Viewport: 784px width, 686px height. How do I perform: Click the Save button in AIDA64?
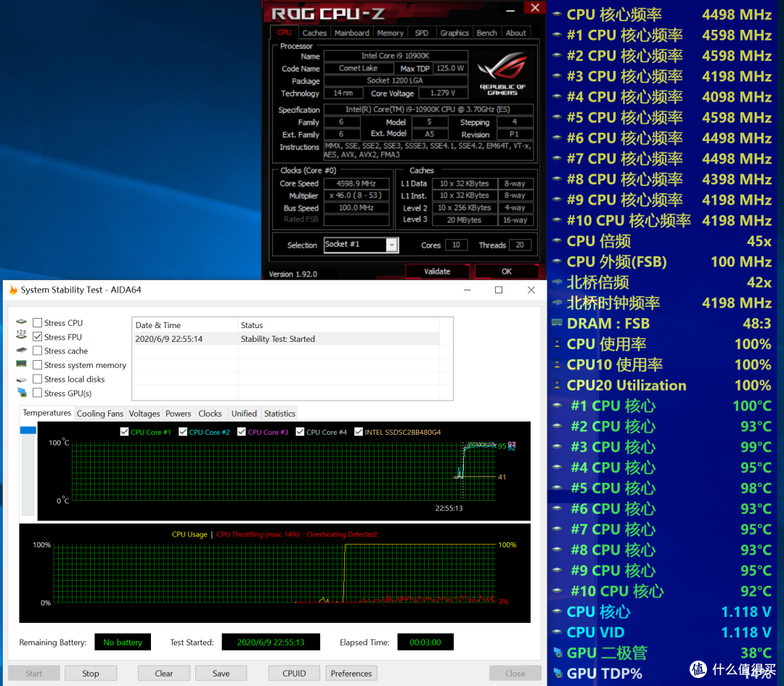[x=221, y=673]
